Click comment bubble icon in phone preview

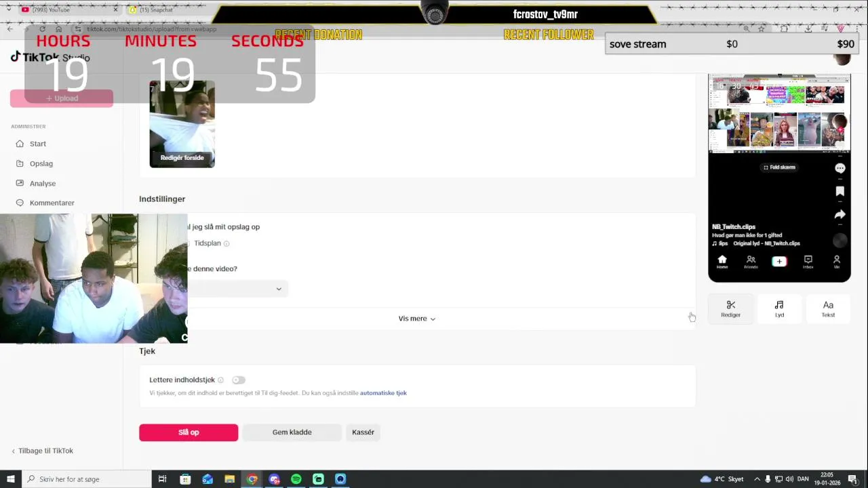click(840, 168)
